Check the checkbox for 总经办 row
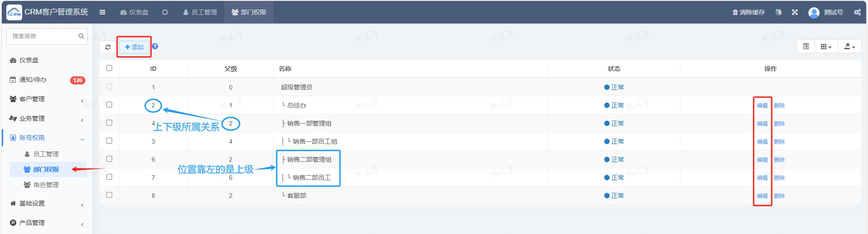The image size is (868, 234). 109,105
